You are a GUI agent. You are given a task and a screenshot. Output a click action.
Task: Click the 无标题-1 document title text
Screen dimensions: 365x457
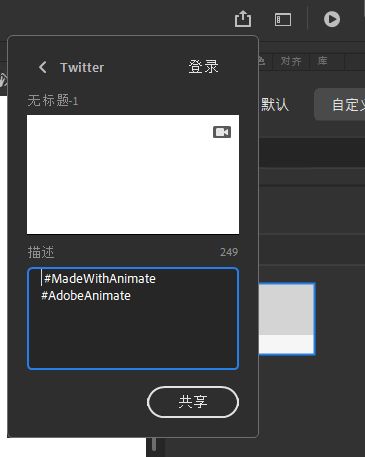[x=53, y=100]
